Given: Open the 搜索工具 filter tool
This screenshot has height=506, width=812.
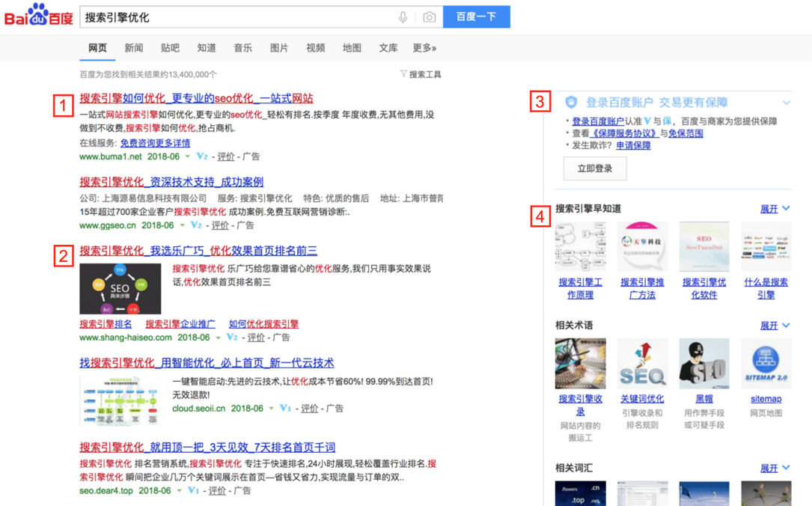Looking at the screenshot, I should coord(421,74).
